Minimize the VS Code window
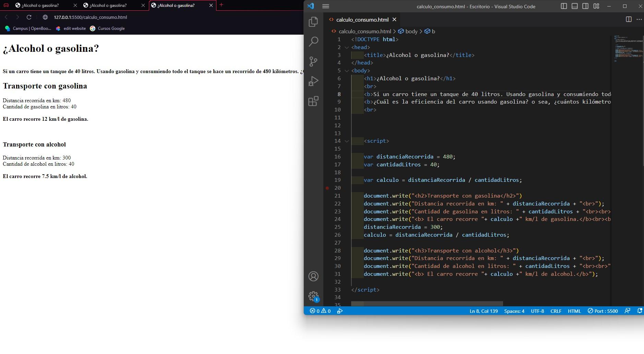This screenshot has width=644, height=354. (609, 6)
